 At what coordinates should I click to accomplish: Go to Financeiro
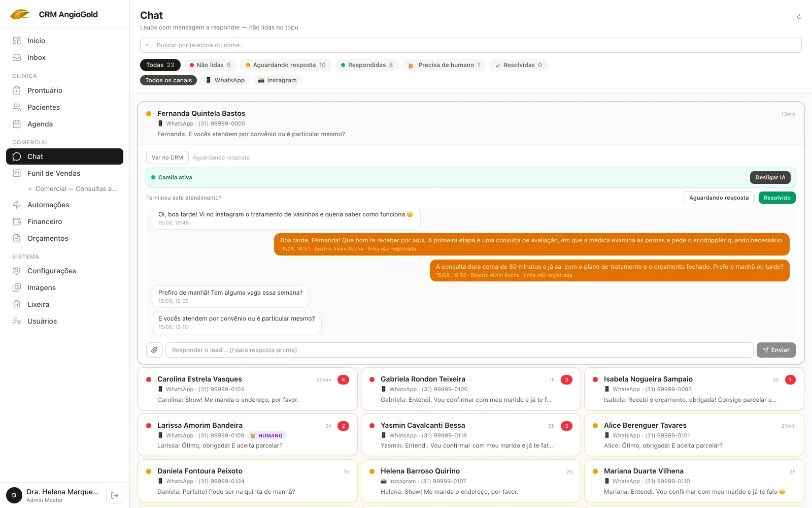64,221
